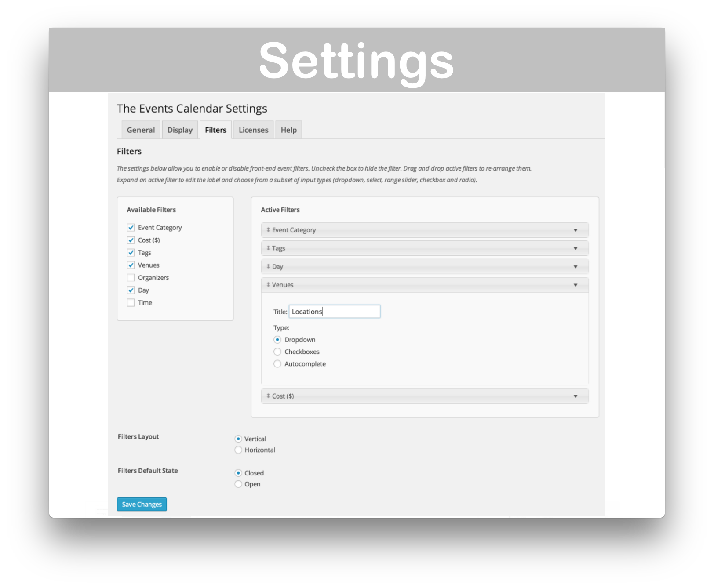Collapse the Venues active filter arrow
714x588 pixels.
[x=576, y=285]
